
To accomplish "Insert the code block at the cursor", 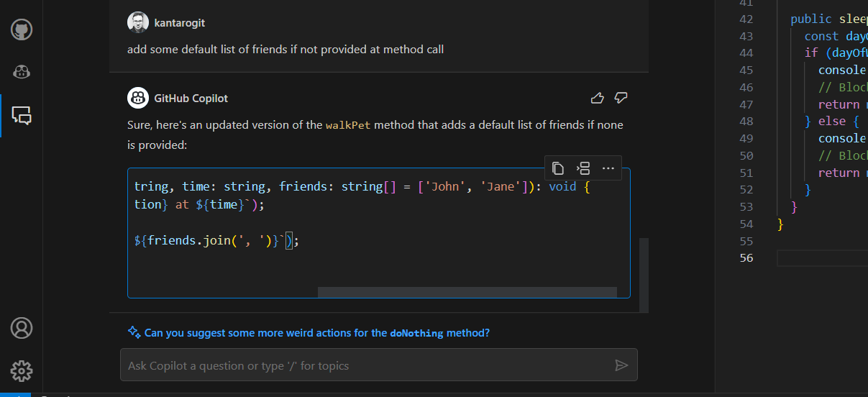I will (x=583, y=168).
